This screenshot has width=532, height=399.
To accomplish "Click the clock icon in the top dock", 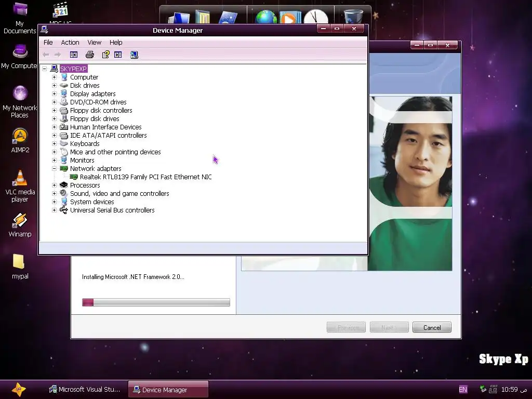I will coord(315,17).
